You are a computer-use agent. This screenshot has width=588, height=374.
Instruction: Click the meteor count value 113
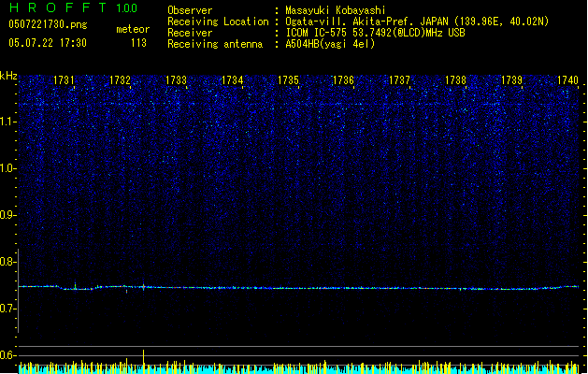point(138,43)
